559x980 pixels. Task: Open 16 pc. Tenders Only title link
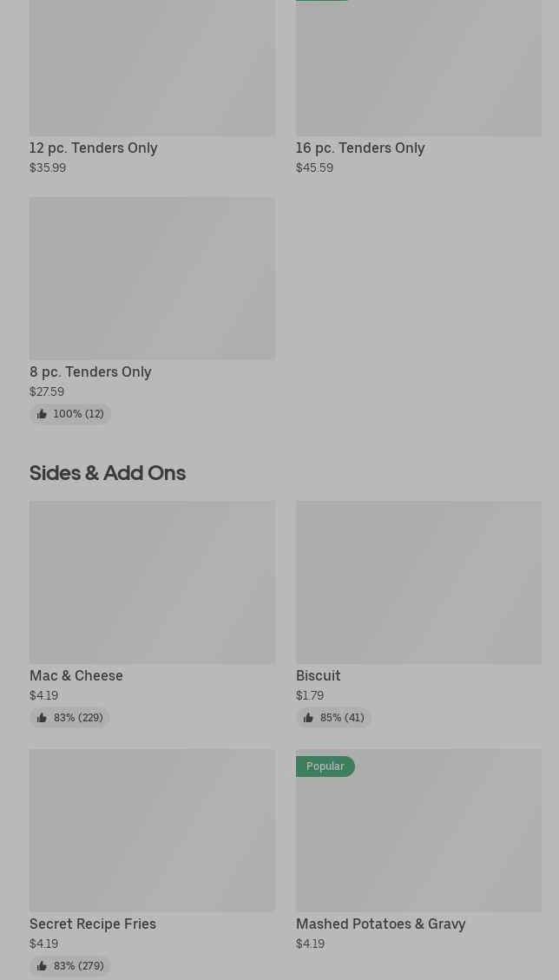[x=360, y=148]
